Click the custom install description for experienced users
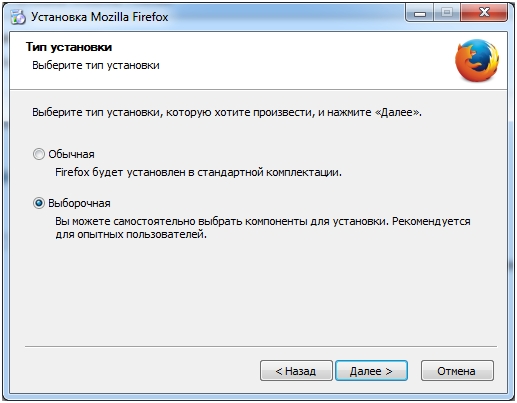Image resolution: width=517 pixels, height=403 pixels. [x=263, y=228]
